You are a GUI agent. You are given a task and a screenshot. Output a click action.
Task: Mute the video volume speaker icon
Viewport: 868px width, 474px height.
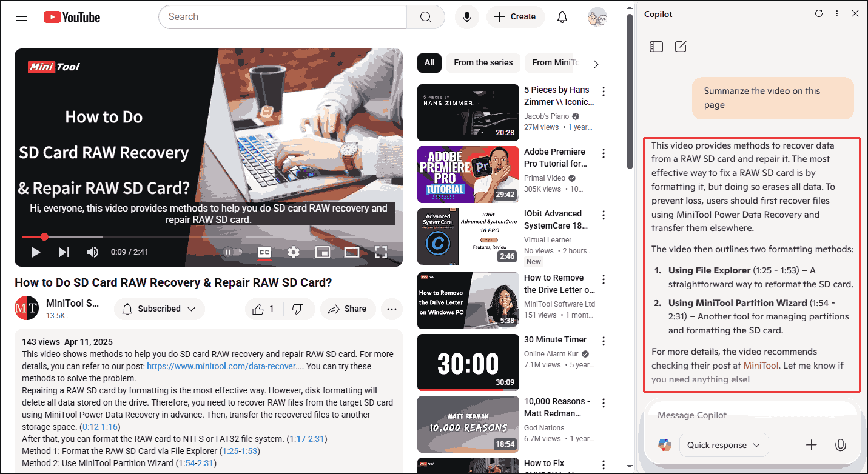pos(93,252)
